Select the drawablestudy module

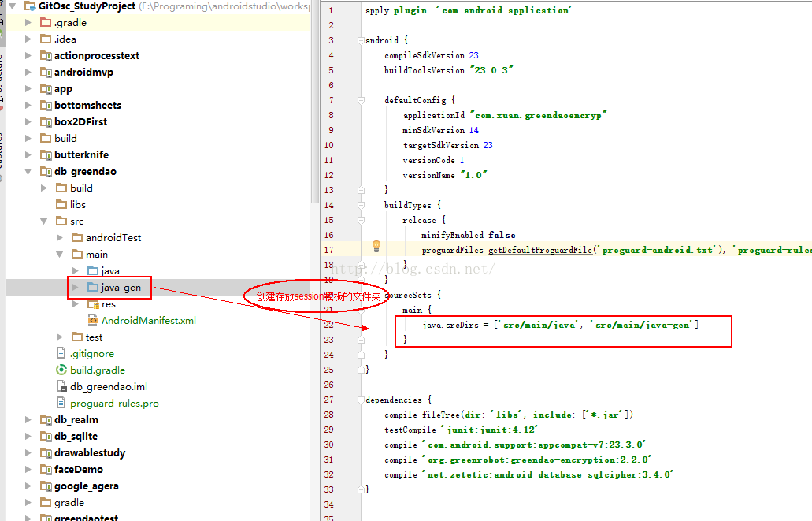90,453
